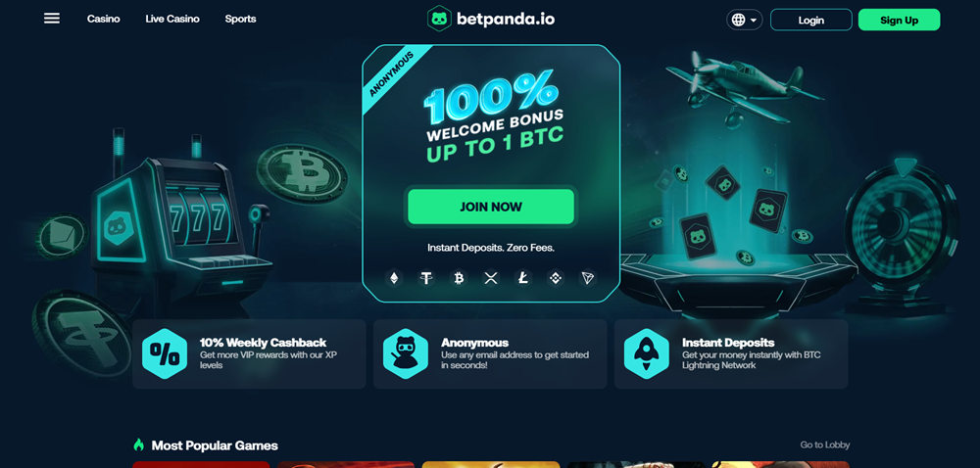
Task: Click the JOIN NOW button
Action: 491,207
